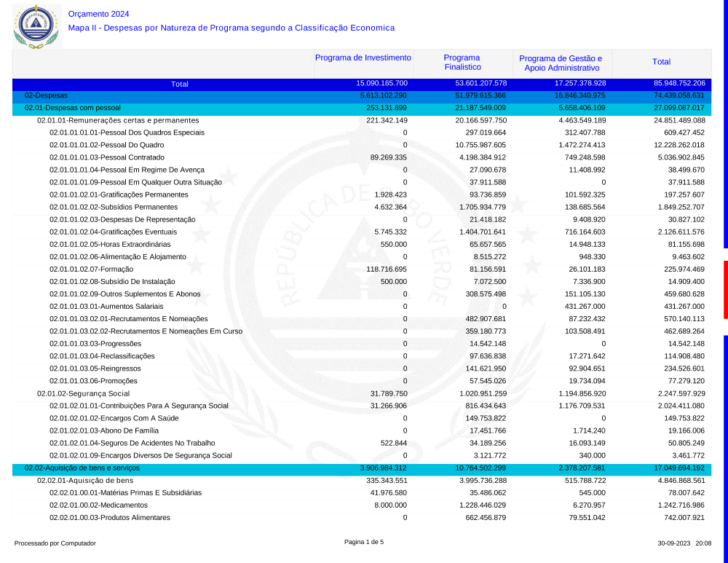Click the 'Orçamento 2024' title
The image size is (728, 563).
coord(98,14)
